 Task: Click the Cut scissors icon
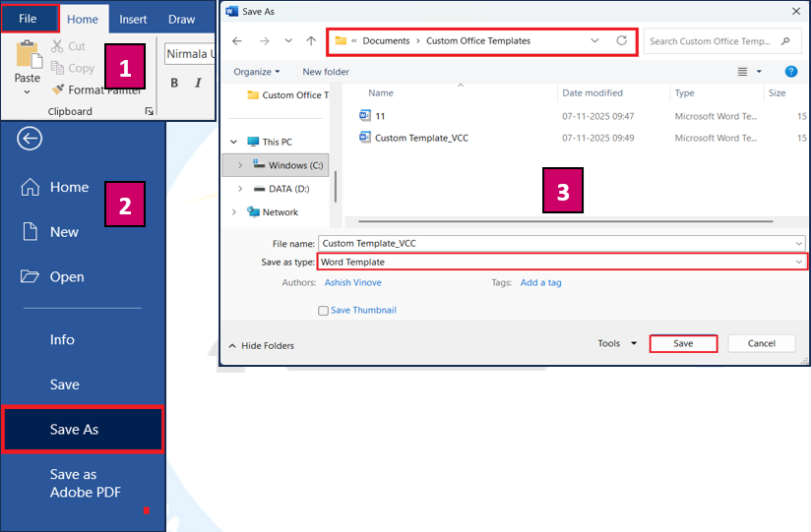click(57, 46)
